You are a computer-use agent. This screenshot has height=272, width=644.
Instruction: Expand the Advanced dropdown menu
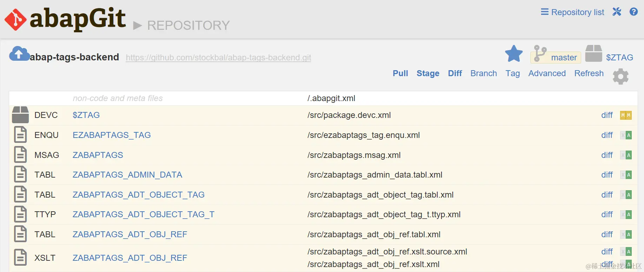coord(547,73)
